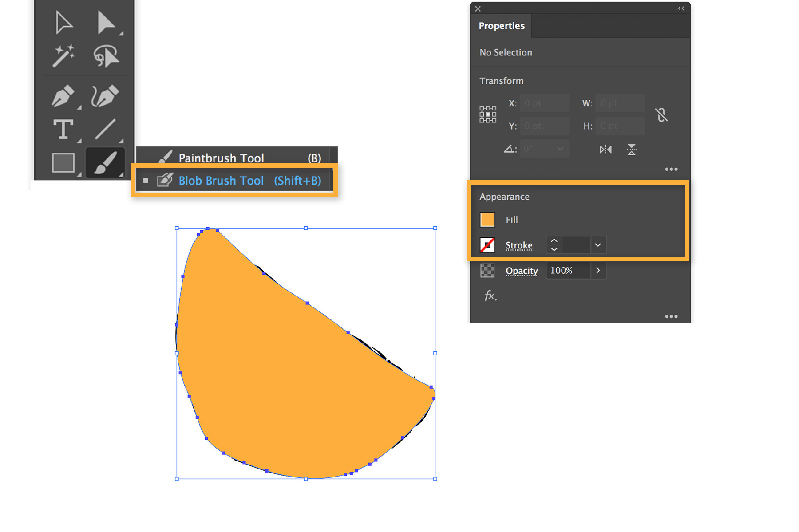Select the Type tool
This screenshot has width=799, height=532.
coord(63,130)
